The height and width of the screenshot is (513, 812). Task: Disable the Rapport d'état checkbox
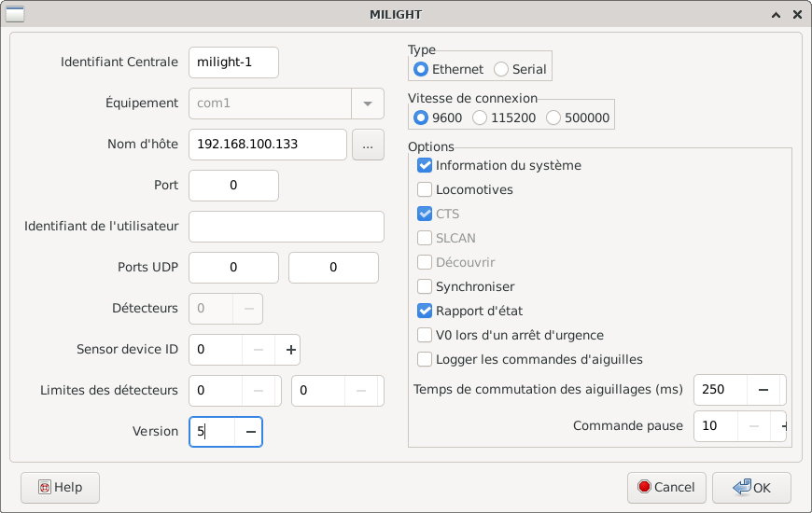[425, 311]
